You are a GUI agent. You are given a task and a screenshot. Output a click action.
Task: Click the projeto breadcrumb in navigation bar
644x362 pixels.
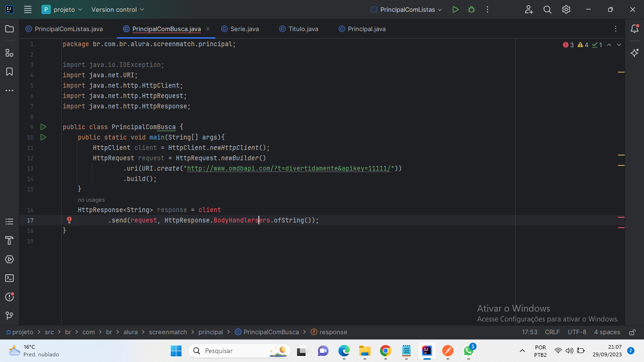(19, 332)
